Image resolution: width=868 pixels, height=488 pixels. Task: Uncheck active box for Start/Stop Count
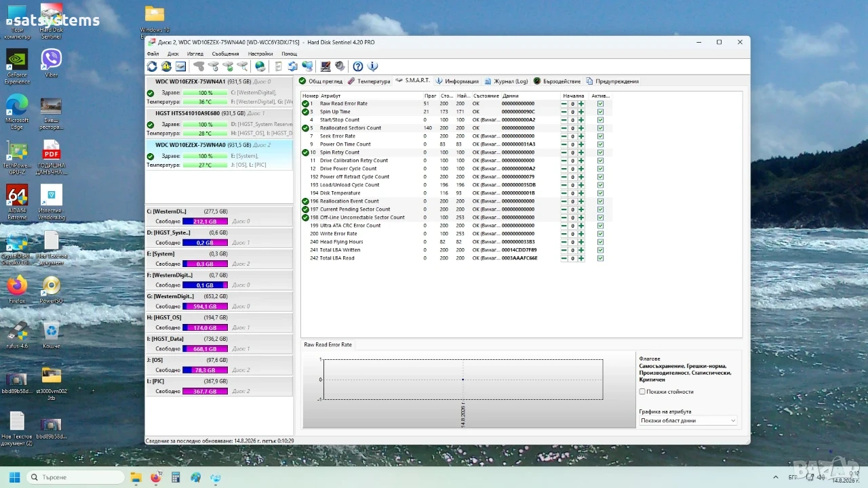click(x=600, y=120)
